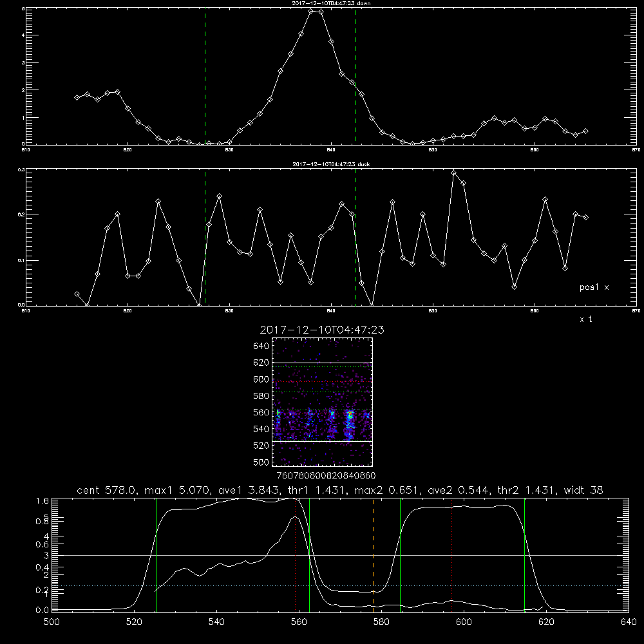The width and height of the screenshot is (644, 644).
Task: Click the lower white horizontal line in spectrogram
Action: tap(323, 441)
